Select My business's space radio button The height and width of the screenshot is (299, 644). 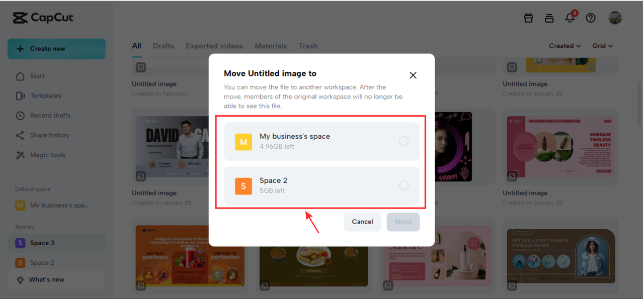click(404, 141)
